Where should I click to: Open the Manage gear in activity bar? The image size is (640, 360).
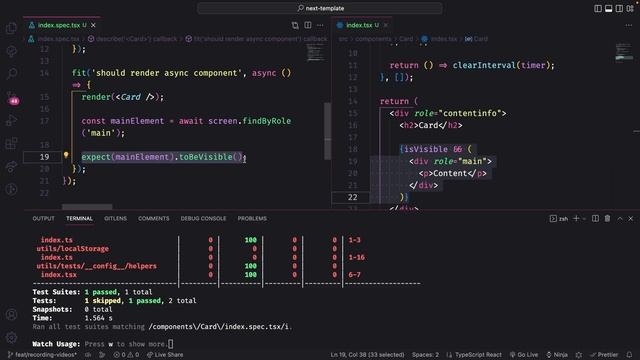click(x=11, y=337)
